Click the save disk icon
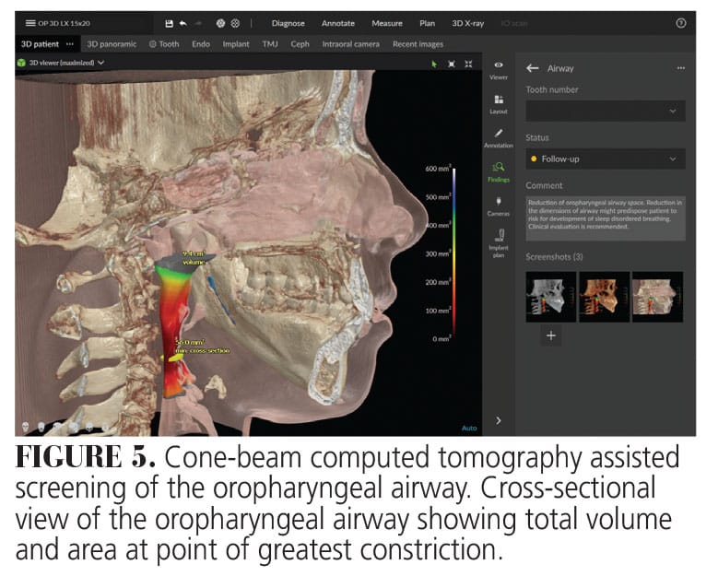The width and height of the screenshot is (718, 588). click(x=169, y=22)
